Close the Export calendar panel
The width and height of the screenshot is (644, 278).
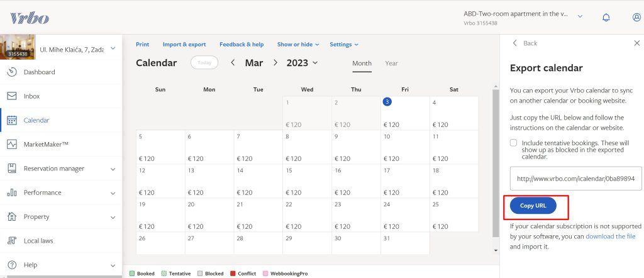636,43
